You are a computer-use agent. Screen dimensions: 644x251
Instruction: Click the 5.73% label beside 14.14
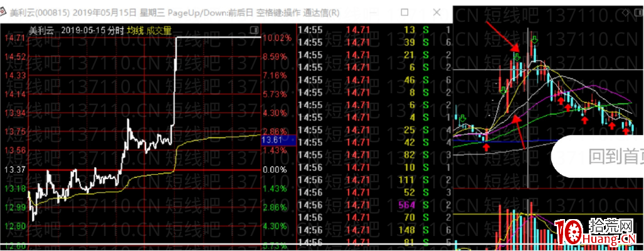pyautogui.click(x=275, y=94)
